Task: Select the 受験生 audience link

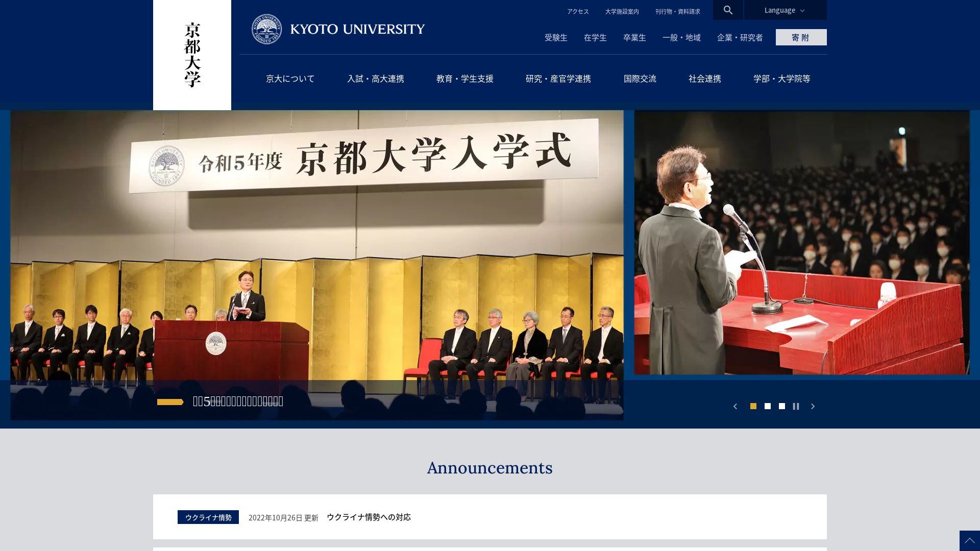Action: (556, 37)
